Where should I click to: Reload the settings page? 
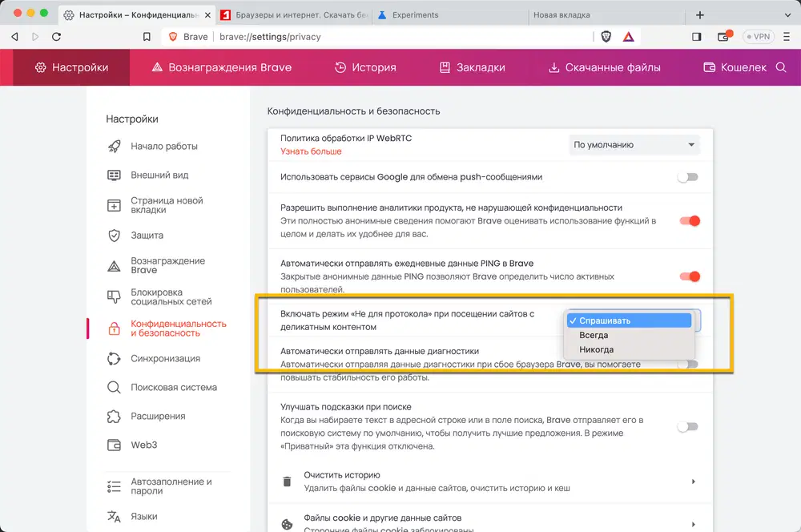tap(57, 37)
